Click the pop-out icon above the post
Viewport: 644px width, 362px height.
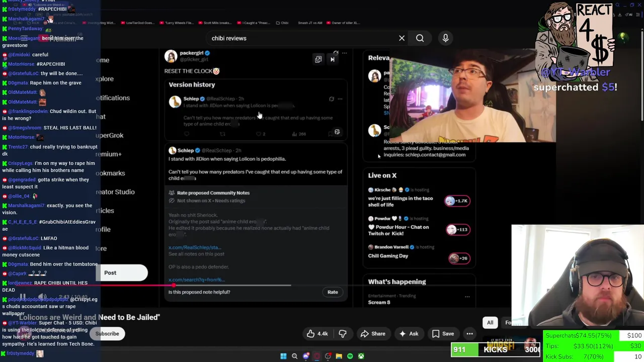pos(318,59)
